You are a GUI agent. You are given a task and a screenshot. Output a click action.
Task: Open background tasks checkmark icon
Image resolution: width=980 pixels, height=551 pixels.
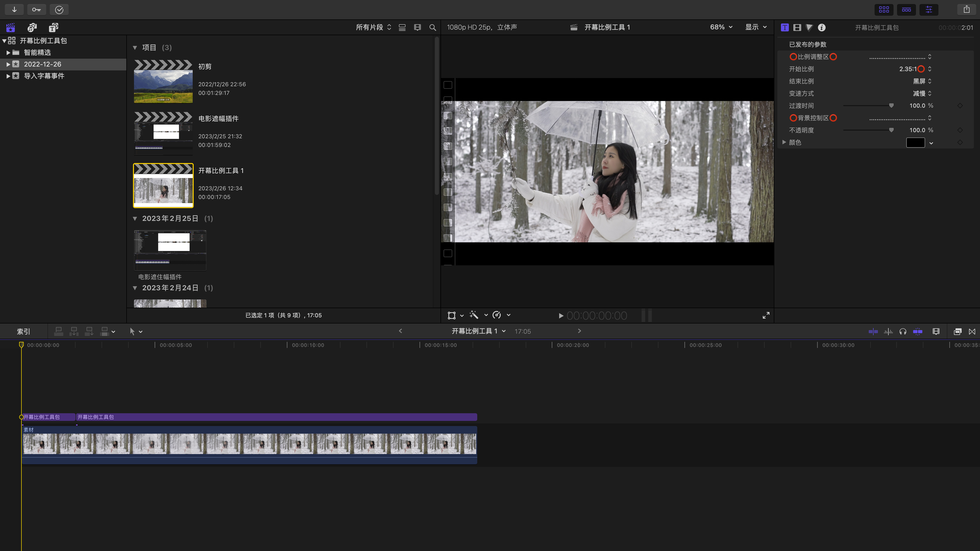tap(59, 9)
